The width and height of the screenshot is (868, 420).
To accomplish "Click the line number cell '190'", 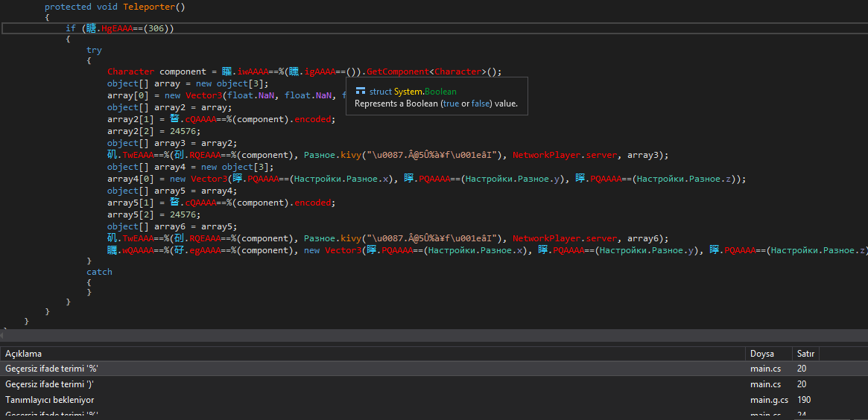I will pos(805,400).
